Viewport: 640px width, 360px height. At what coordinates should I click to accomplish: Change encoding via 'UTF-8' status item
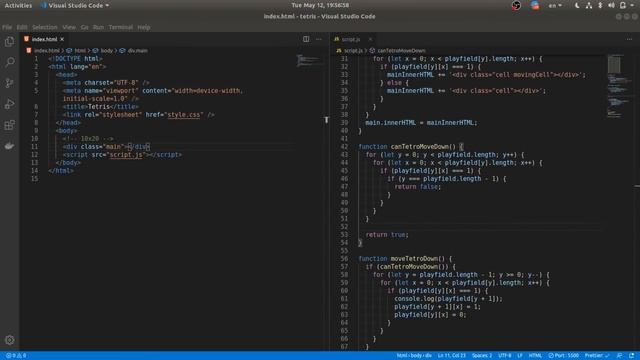pyautogui.click(x=504, y=356)
